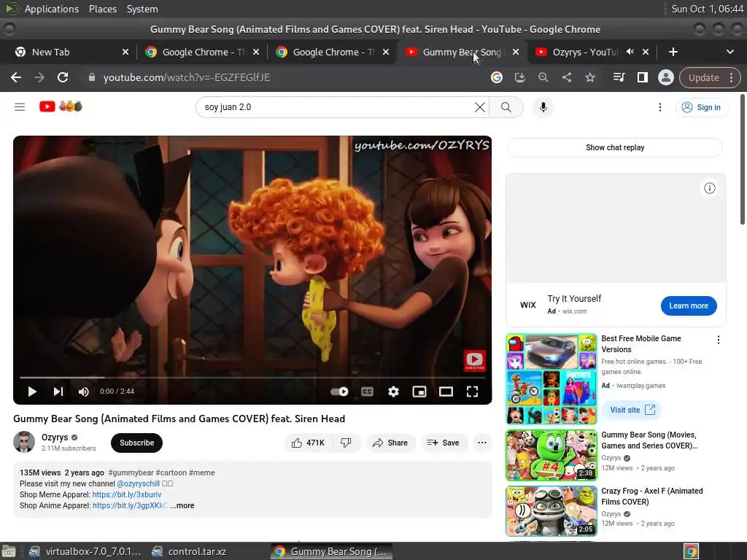Sign in to YouTube
Image resolution: width=747 pixels, height=560 pixels.
[x=701, y=107]
